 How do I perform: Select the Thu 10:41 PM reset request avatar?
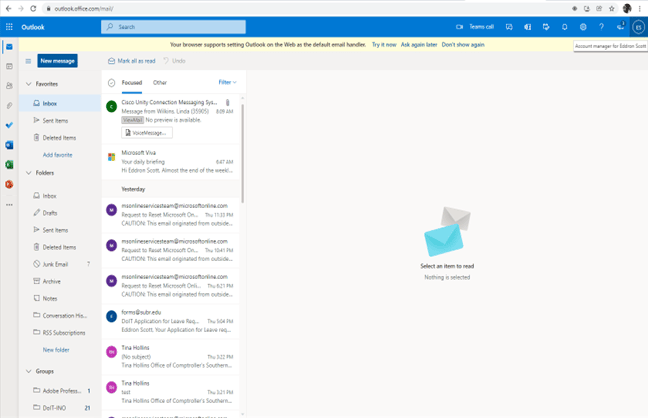[x=112, y=245]
